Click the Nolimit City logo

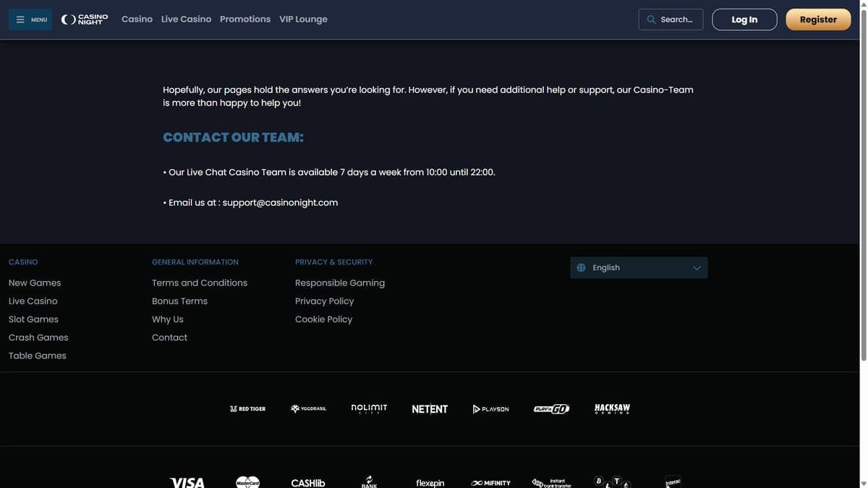369,409
